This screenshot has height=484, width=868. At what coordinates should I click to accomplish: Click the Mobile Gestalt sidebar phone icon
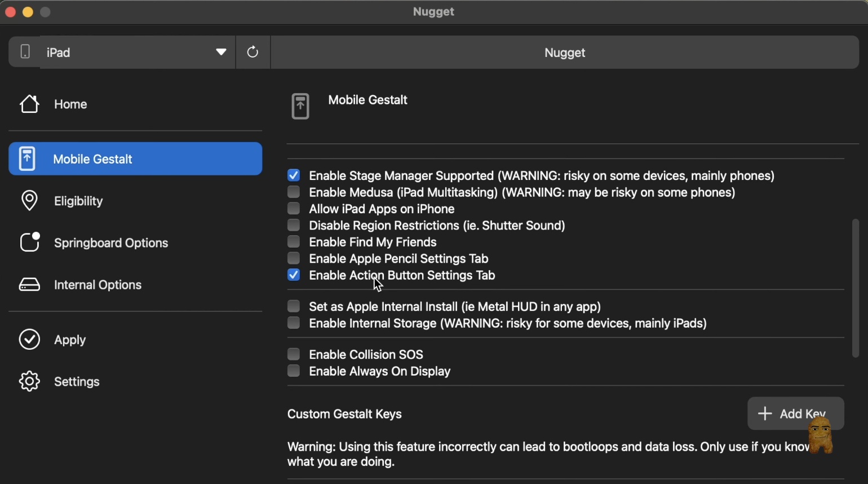pyautogui.click(x=27, y=159)
